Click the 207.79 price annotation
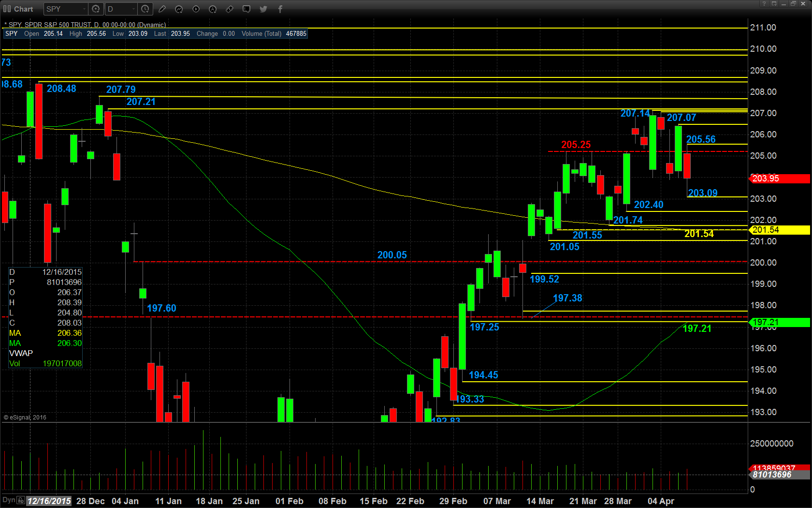Viewport: 812px width, 508px height. click(x=121, y=90)
